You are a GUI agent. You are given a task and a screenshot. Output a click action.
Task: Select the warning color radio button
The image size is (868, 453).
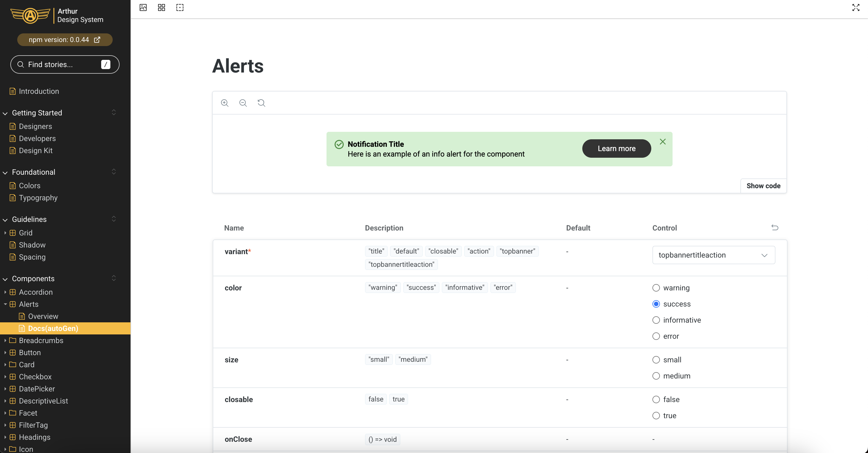[656, 288]
